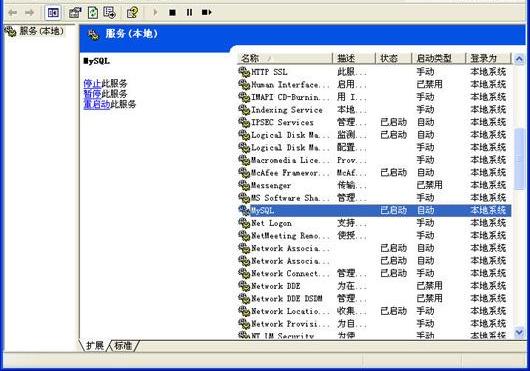This screenshot has height=371, width=530.
Task: Sort by the 状态 column header
Action: [x=393, y=58]
